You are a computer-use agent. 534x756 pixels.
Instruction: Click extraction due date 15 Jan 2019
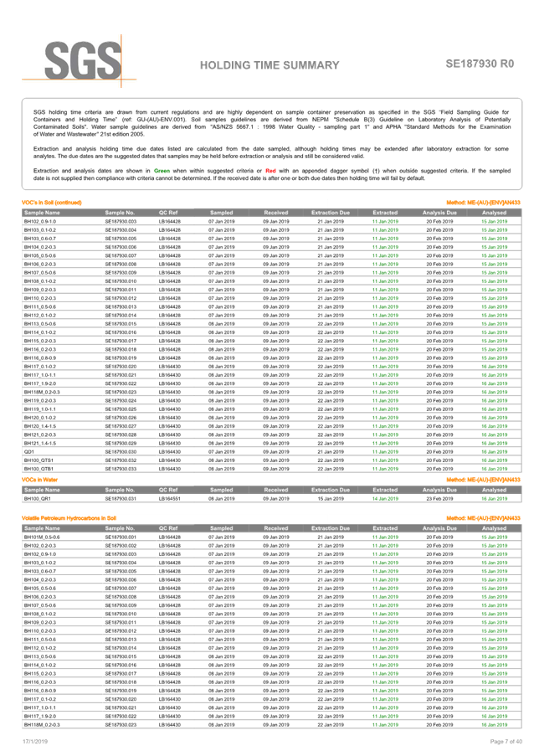tap(331, 498)
